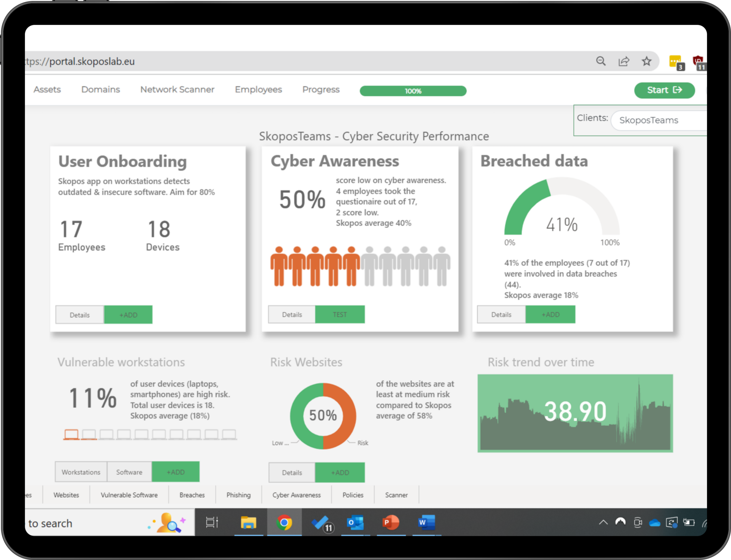Click TEST button in Cyber Awareness card

click(x=340, y=315)
